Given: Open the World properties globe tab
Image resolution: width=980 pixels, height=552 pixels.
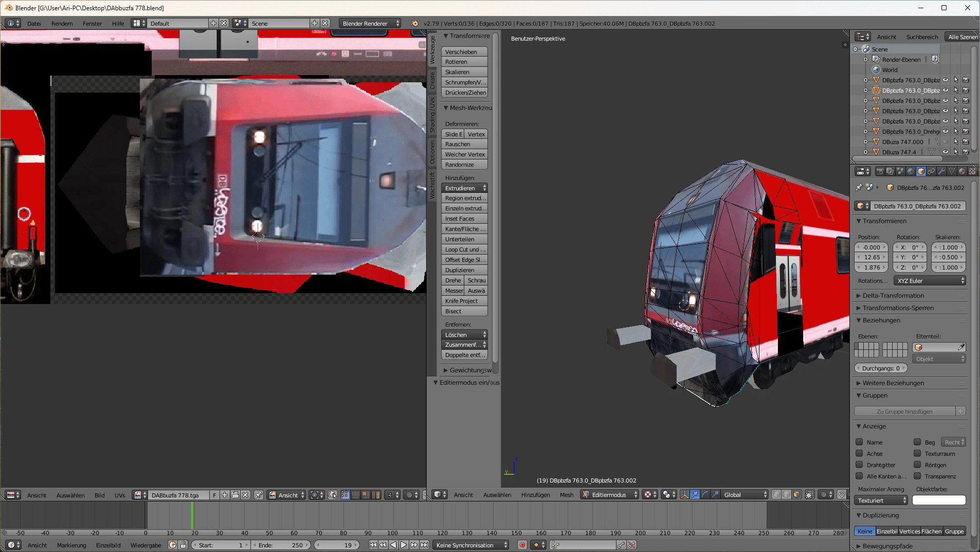Looking at the screenshot, I should point(911,171).
